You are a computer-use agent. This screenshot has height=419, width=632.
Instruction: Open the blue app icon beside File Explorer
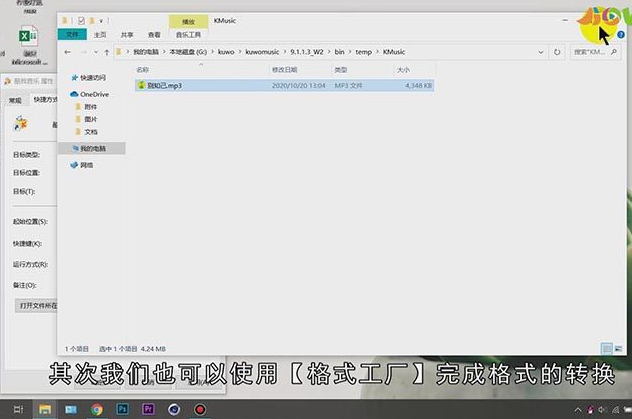click(71, 409)
